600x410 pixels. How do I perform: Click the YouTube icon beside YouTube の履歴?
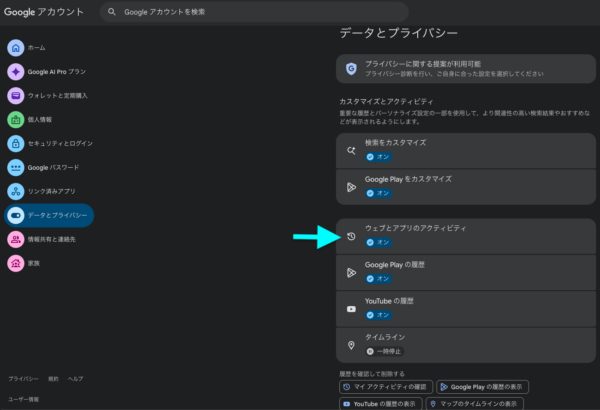tap(351, 309)
